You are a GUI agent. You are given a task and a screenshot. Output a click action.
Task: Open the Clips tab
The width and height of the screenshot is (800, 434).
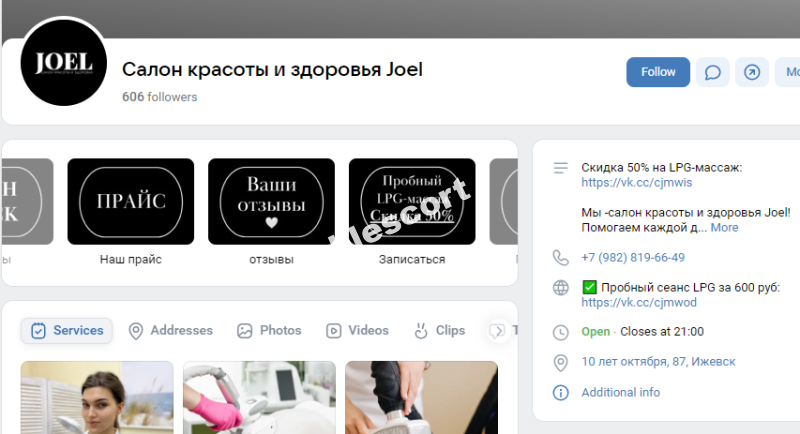tap(440, 330)
